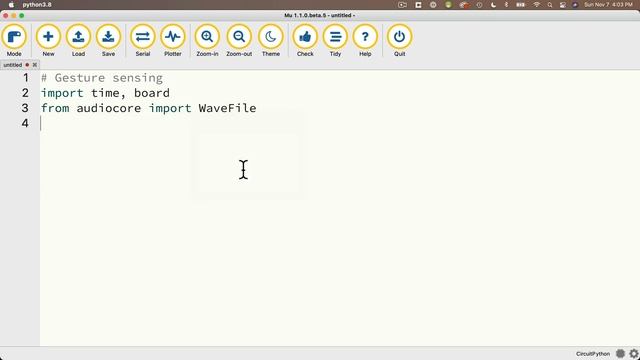Click the Siri icon
640x360 pixels.
575,5
